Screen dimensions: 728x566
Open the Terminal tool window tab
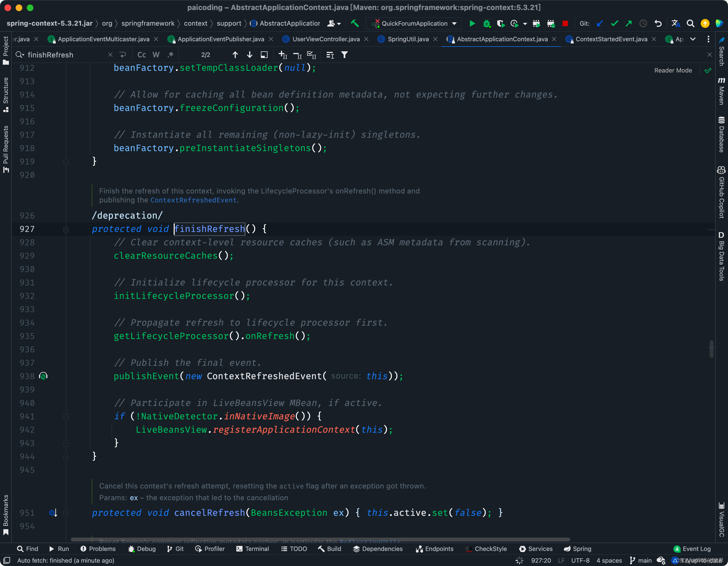[x=252, y=549]
